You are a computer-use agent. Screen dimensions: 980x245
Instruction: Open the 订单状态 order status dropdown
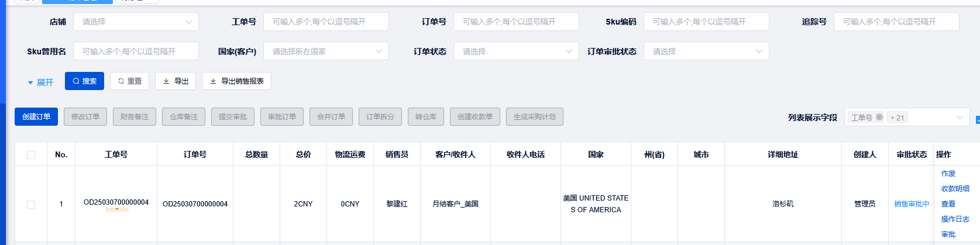point(516,51)
